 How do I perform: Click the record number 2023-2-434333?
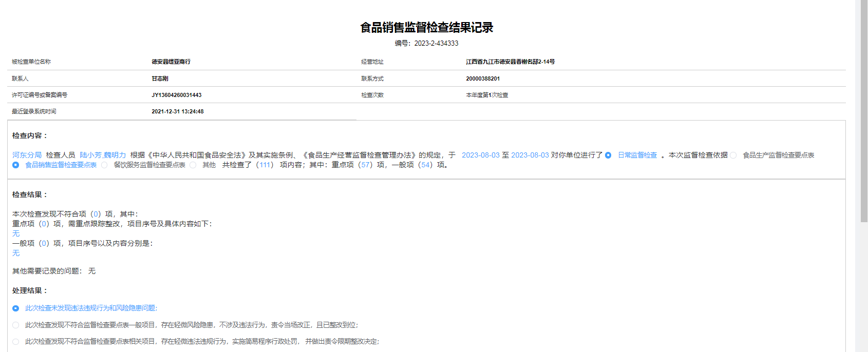tap(436, 43)
